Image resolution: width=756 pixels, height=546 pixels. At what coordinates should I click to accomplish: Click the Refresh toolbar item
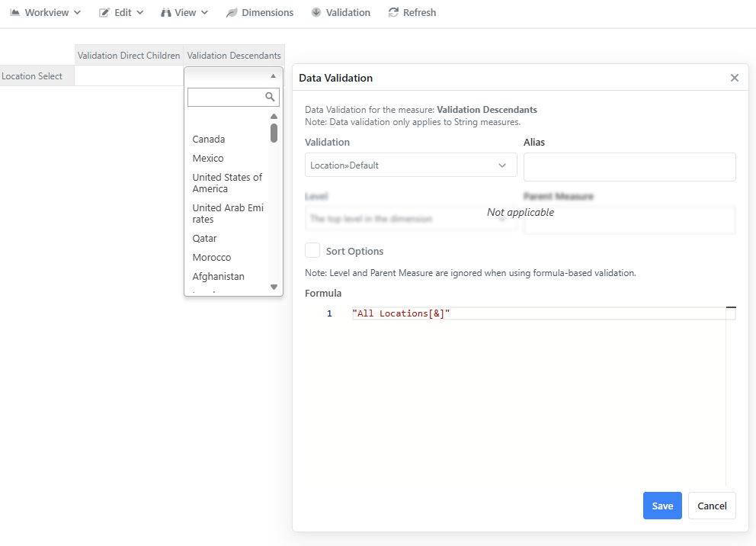click(x=412, y=12)
